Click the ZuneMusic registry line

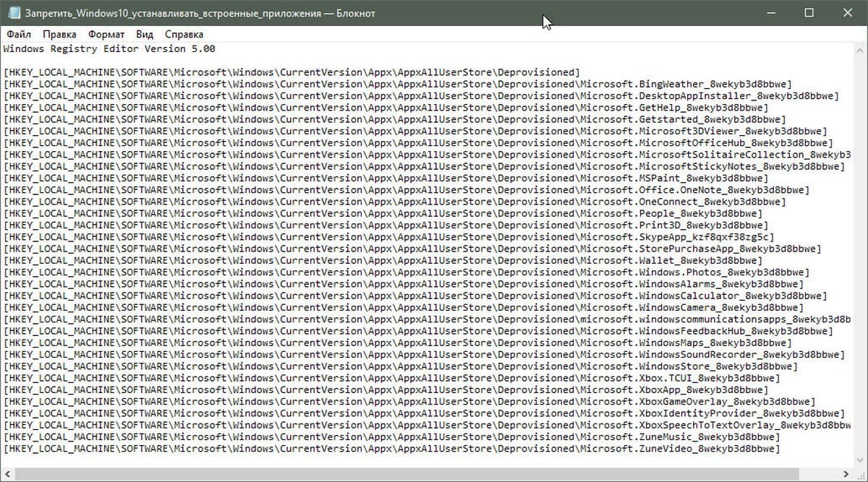point(391,436)
